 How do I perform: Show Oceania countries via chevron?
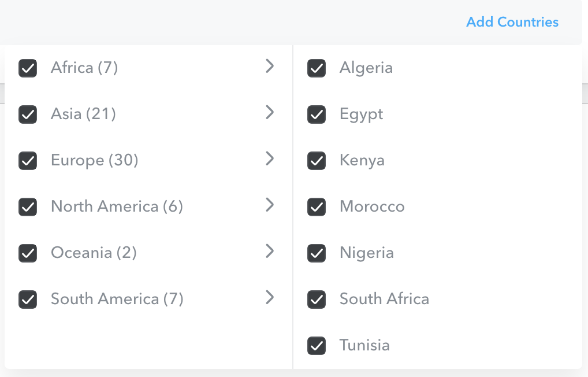coord(270,252)
